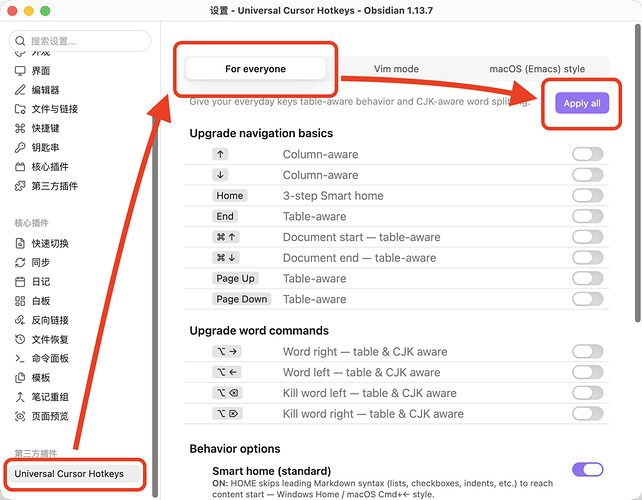This screenshot has height=500, width=642.
Task: Click the 第三方插件 puzzle icon
Action: pos(20,186)
